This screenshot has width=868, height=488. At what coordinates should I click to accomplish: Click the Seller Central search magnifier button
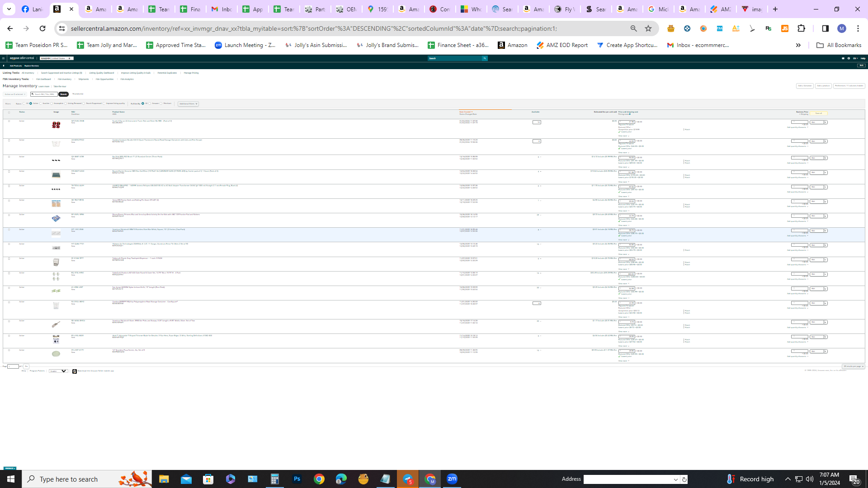(x=485, y=58)
